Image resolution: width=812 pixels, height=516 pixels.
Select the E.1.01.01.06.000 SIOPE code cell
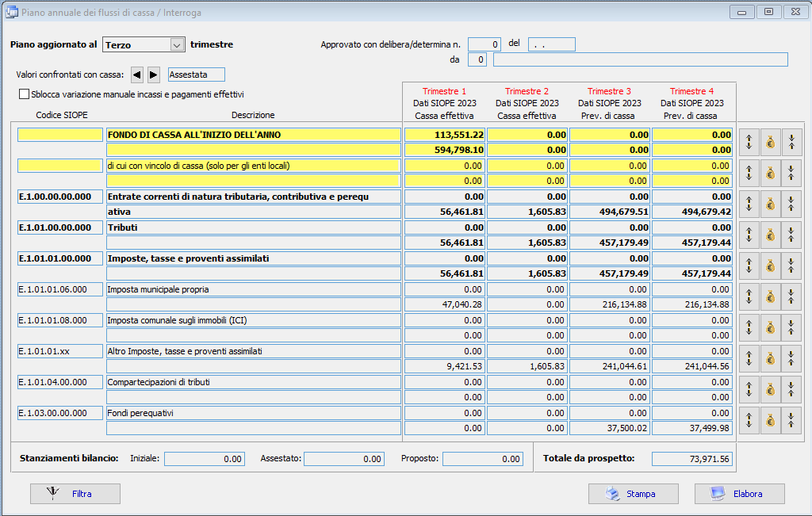60,289
